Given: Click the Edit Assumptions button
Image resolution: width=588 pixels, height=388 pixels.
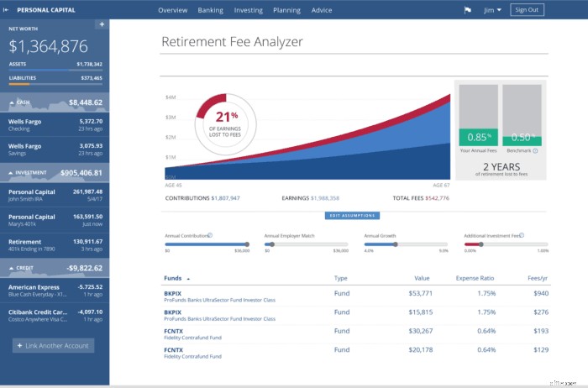Looking at the screenshot, I should (x=352, y=216).
